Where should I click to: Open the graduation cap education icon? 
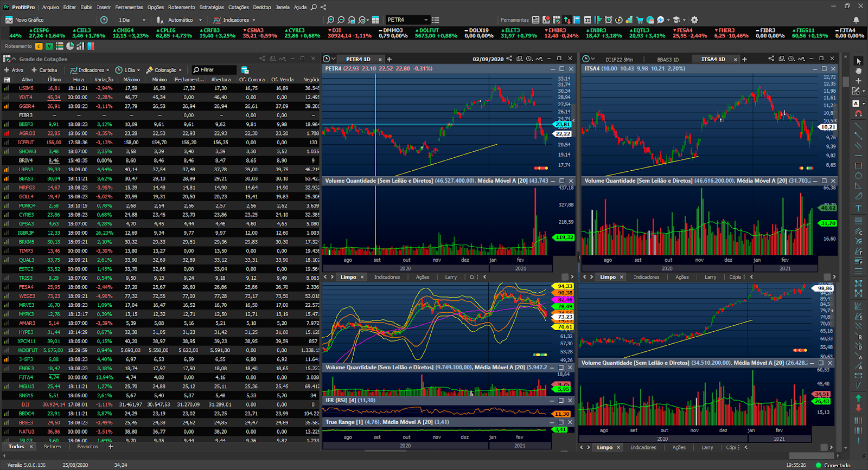pyautogui.click(x=676, y=20)
